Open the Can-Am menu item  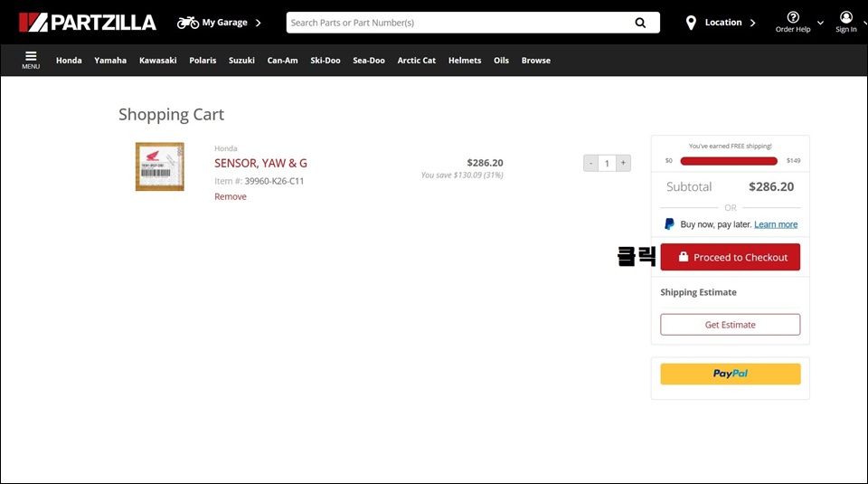click(x=282, y=61)
